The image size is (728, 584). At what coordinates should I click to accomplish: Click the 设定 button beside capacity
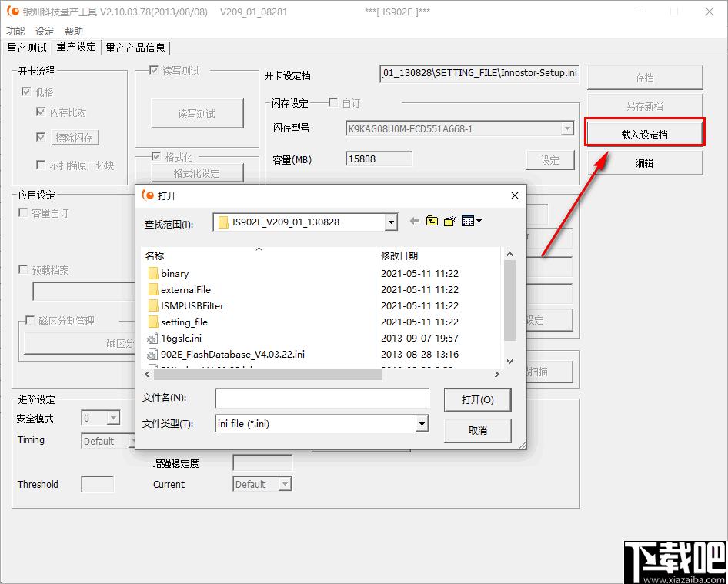(550, 160)
